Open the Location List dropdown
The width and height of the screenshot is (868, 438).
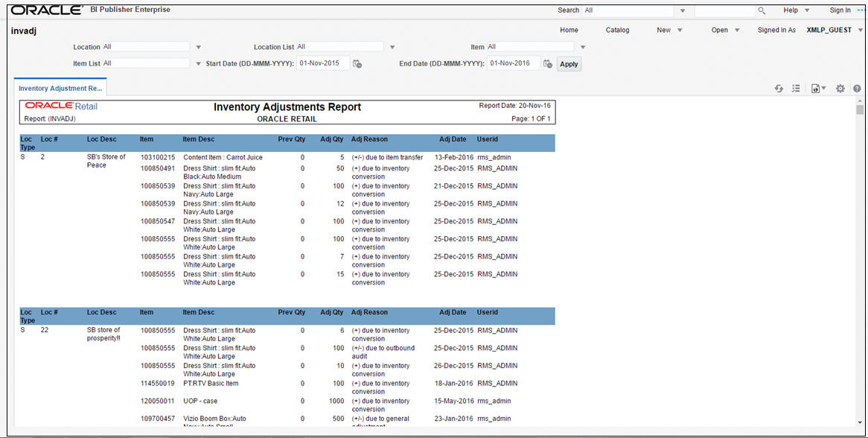click(x=392, y=46)
